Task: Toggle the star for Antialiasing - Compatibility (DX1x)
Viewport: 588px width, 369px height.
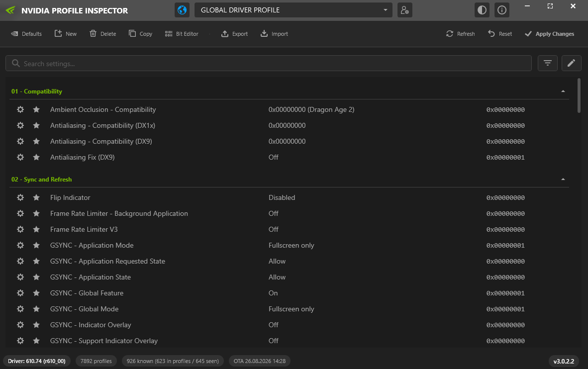Action: coord(36,125)
